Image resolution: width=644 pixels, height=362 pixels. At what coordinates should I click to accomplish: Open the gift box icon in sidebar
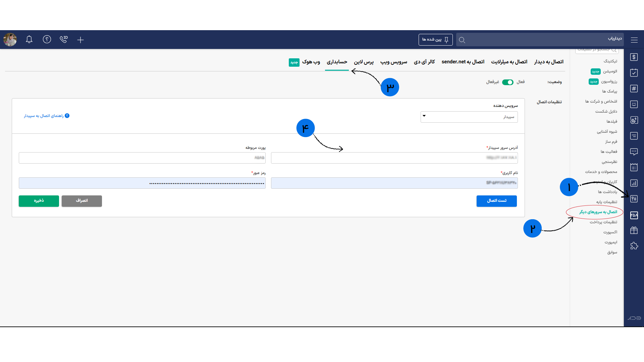click(x=634, y=230)
